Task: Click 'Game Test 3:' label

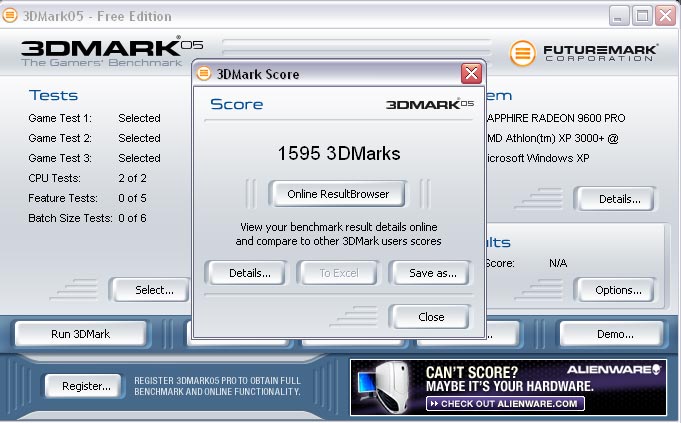Action: click(60, 158)
